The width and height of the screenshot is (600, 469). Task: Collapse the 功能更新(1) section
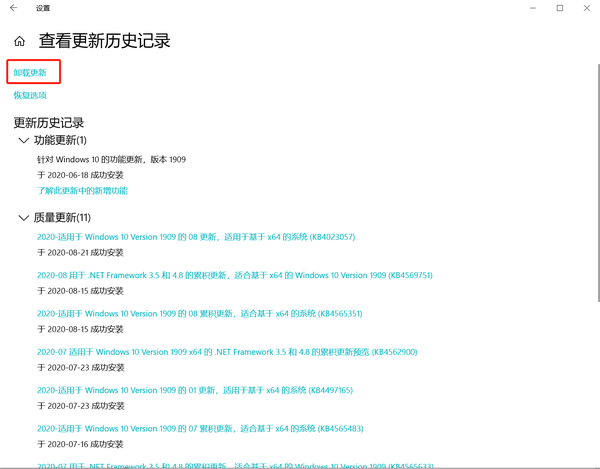tap(23, 141)
